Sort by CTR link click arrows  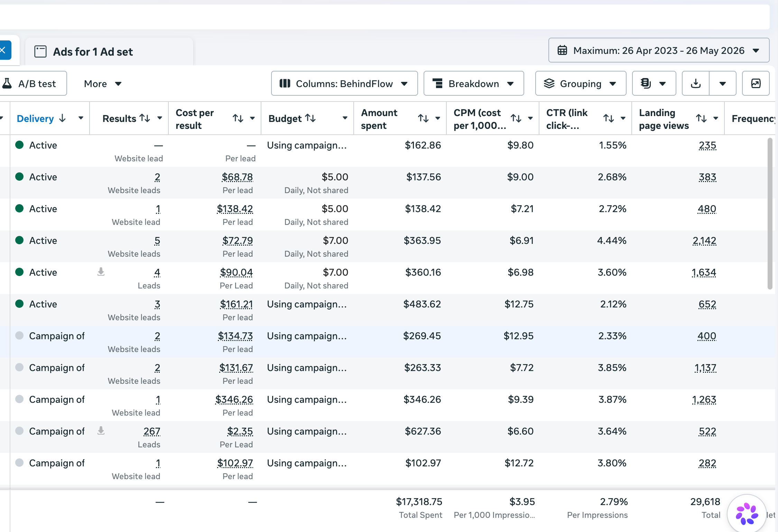click(609, 118)
